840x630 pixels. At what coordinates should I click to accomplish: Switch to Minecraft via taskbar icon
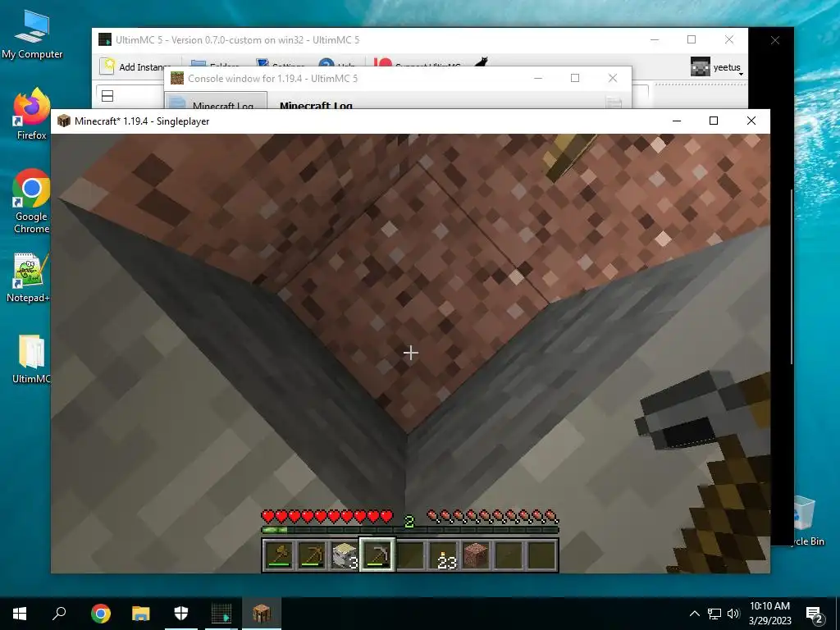tap(262, 614)
